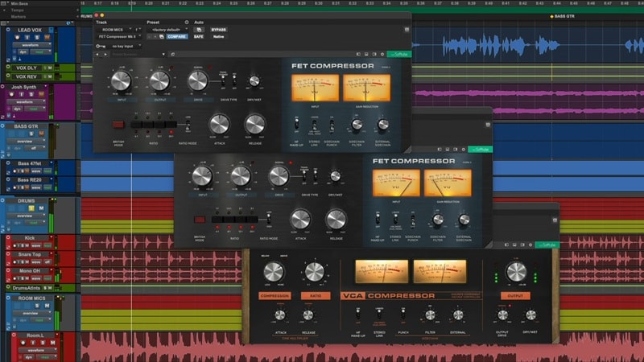
Task: Click DRY/WET knob on top FET Compressor
Action: coord(254,81)
